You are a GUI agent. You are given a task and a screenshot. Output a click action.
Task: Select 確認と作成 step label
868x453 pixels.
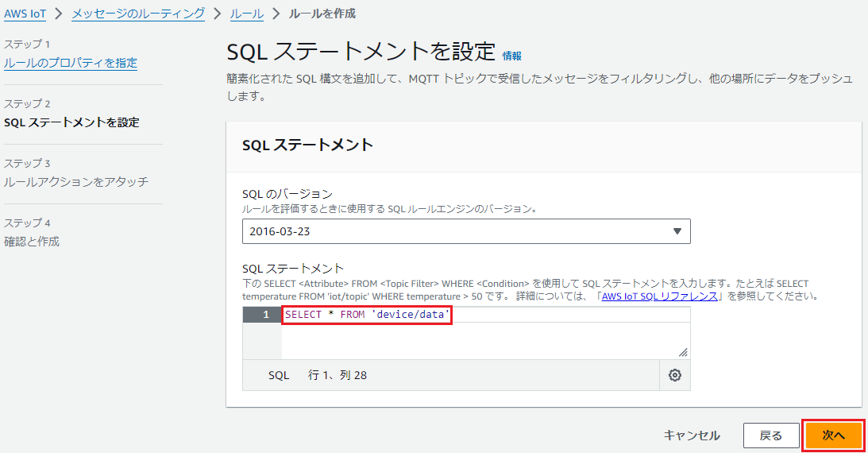32,242
